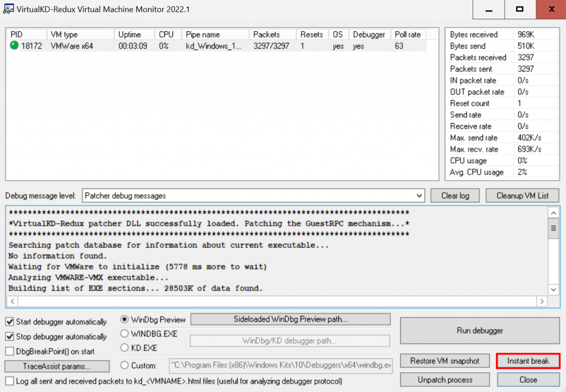The width and height of the screenshot is (566, 392).
Task: Select the WinDbg Preview radio button
Action: coord(124,320)
